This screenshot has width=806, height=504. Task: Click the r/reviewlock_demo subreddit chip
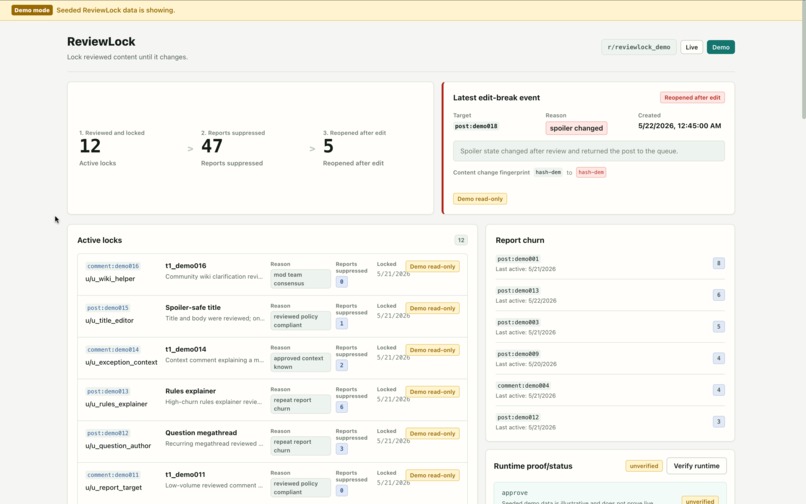pyautogui.click(x=639, y=47)
